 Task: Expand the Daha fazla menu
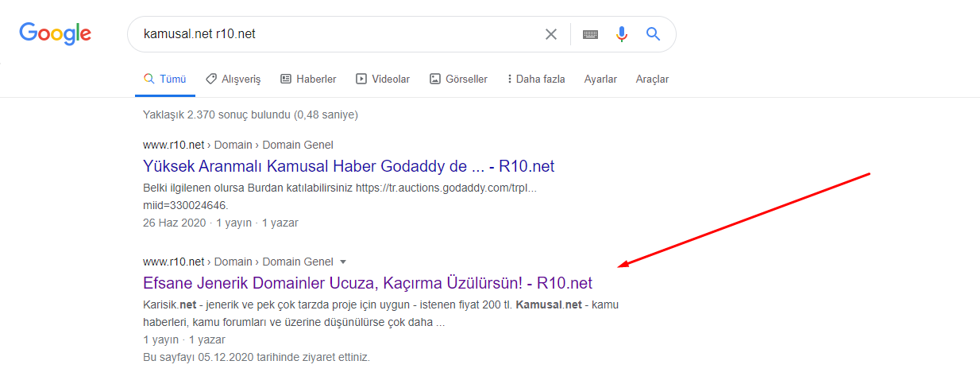coord(536,79)
